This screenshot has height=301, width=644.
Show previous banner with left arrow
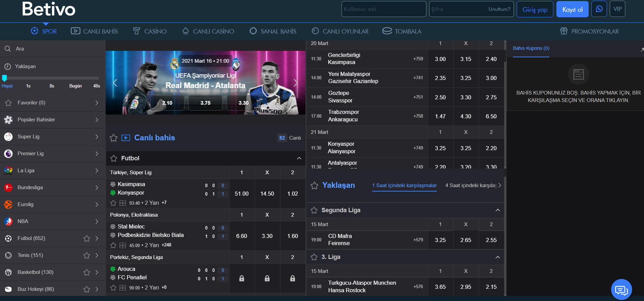(x=115, y=83)
